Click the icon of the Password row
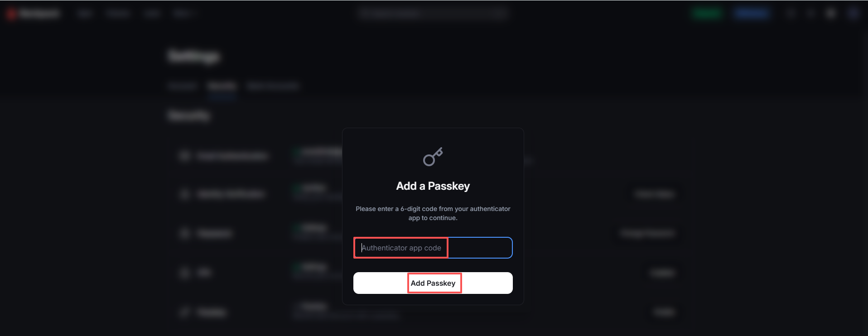Screen dimensions: 868x336 (x=184, y=233)
